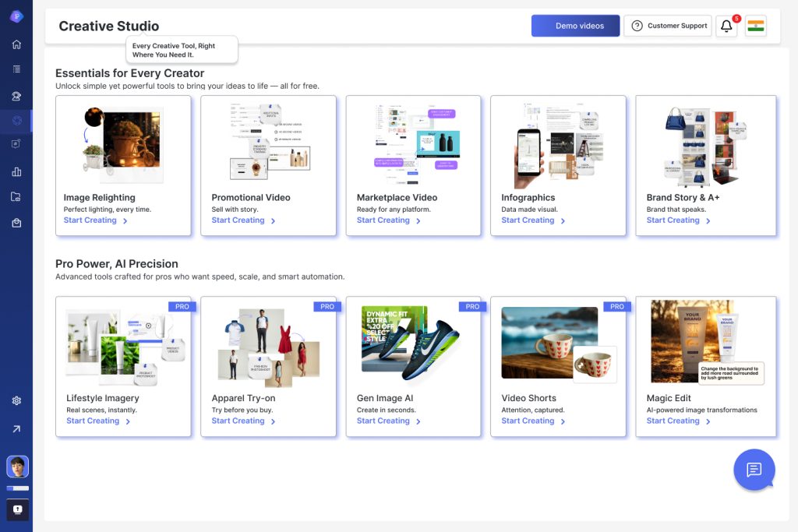Click the diagonal arrow icon in sidebar

click(16, 428)
